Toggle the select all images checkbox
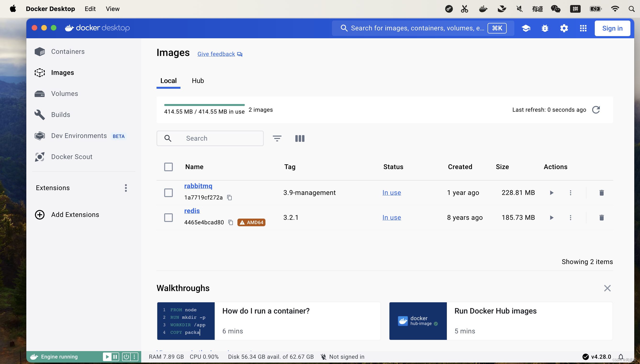The image size is (640, 364). click(x=169, y=167)
